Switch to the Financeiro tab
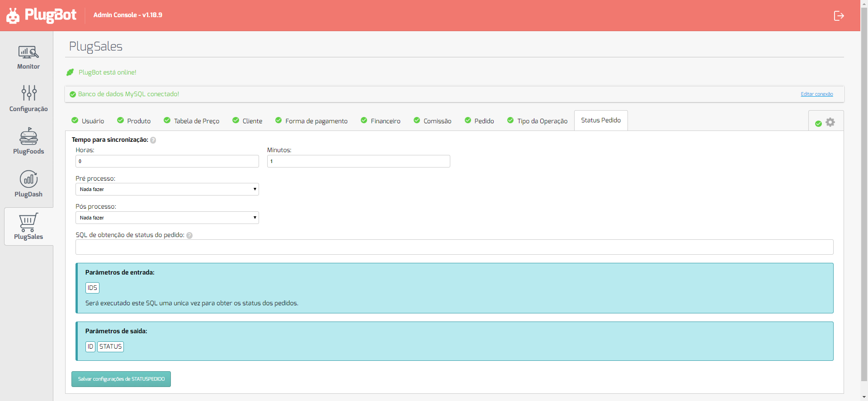This screenshot has width=868, height=401. coord(381,121)
